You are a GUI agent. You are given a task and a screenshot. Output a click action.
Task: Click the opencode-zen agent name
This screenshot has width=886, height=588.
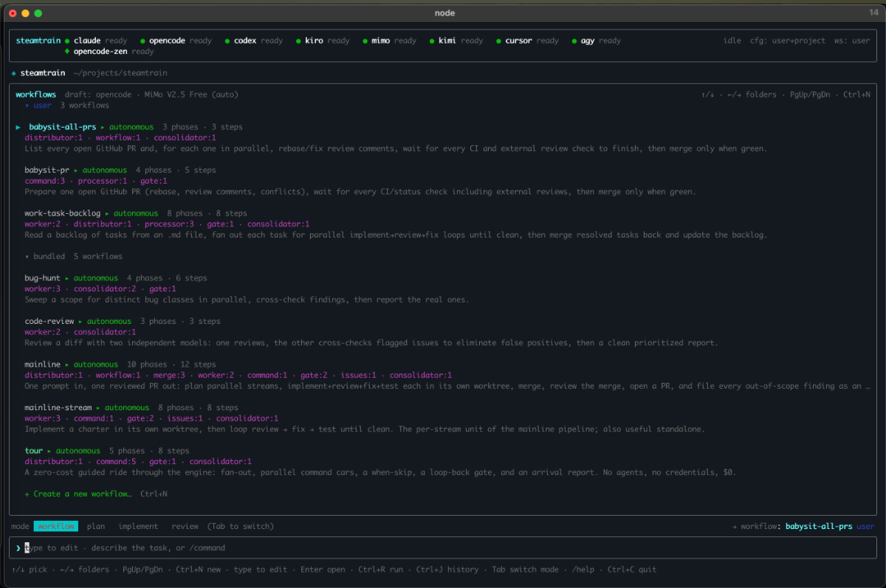click(x=100, y=52)
